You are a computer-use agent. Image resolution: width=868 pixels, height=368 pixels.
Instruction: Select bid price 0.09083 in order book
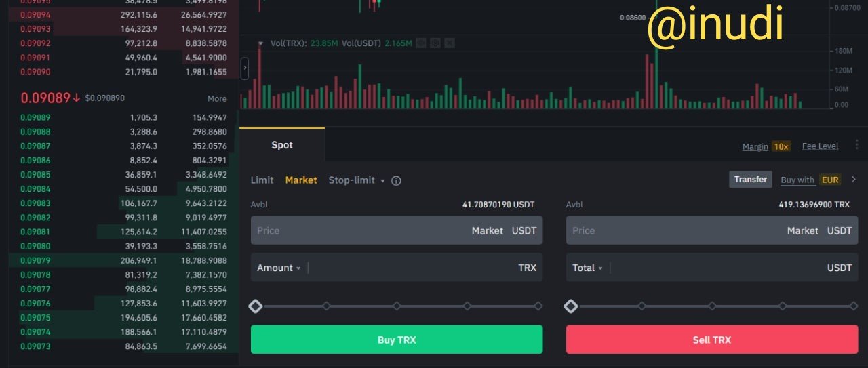point(35,203)
